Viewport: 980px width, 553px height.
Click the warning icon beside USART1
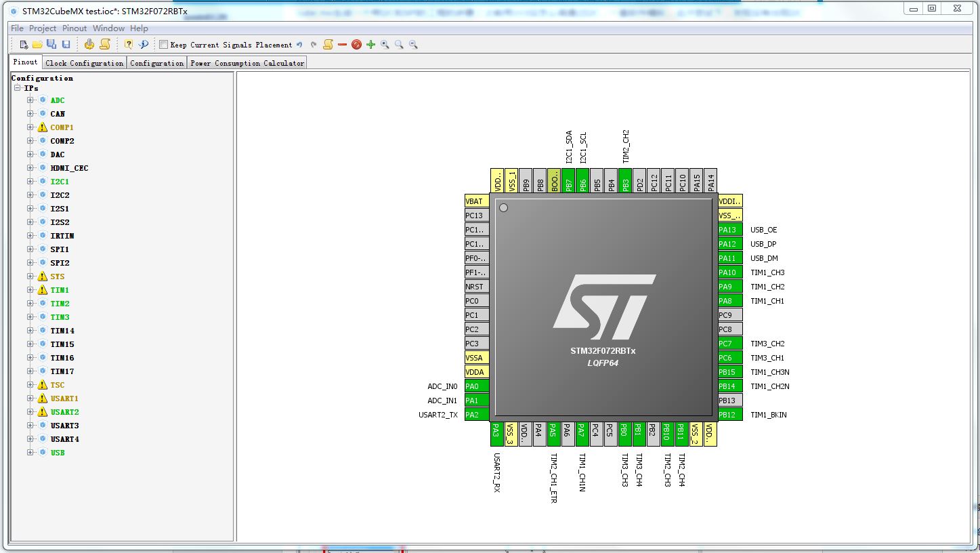pyautogui.click(x=43, y=398)
